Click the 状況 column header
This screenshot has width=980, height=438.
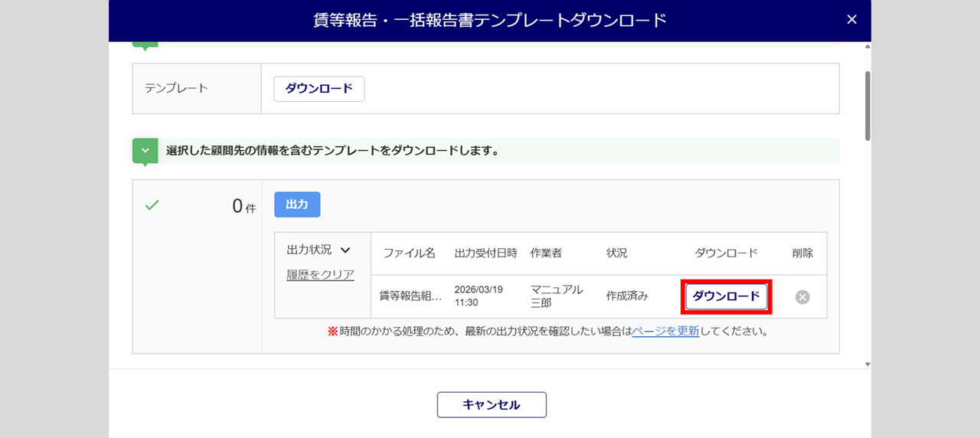[x=616, y=253]
